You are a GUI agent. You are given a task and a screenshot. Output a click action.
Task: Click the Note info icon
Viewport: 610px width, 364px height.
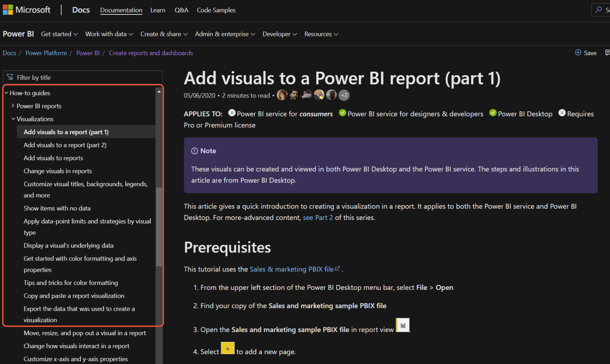pos(194,151)
